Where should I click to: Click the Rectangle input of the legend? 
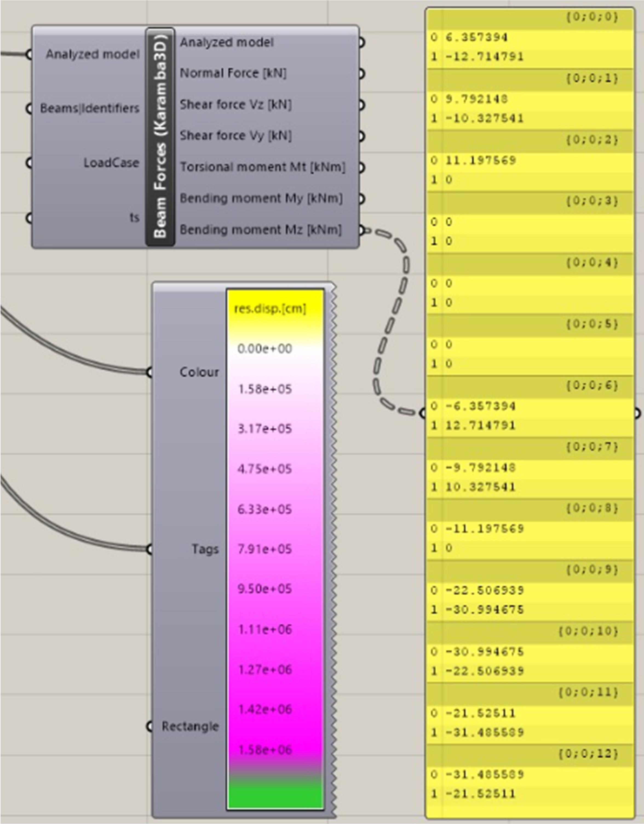click(x=190, y=726)
